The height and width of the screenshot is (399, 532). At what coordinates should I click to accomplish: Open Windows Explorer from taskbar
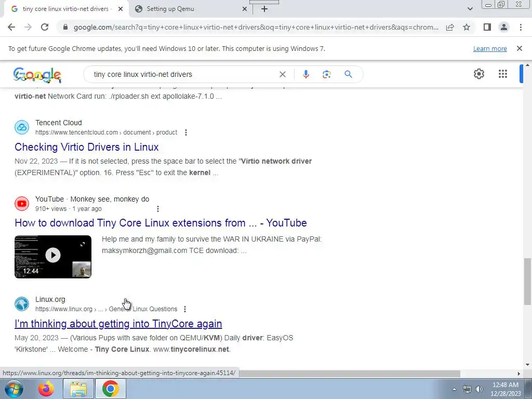coord(78,389)
